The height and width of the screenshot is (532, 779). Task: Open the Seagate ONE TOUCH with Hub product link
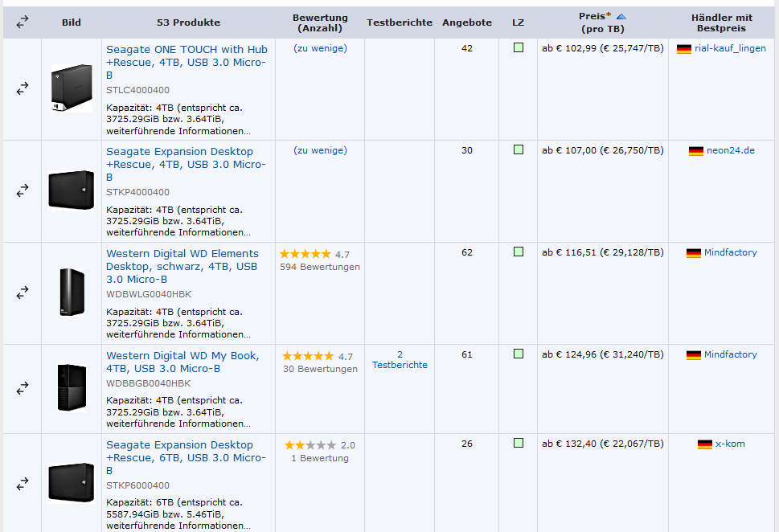tap(187, 62)
